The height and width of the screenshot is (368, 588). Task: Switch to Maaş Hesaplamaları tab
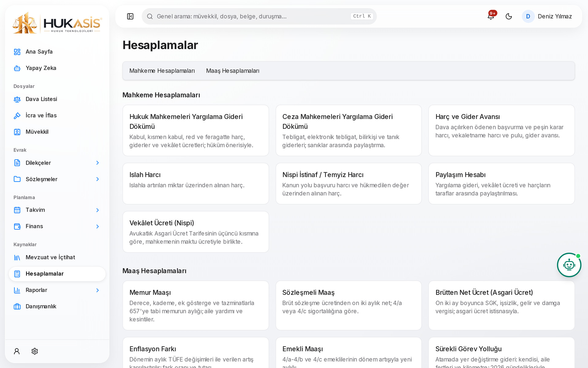(232, 71)
